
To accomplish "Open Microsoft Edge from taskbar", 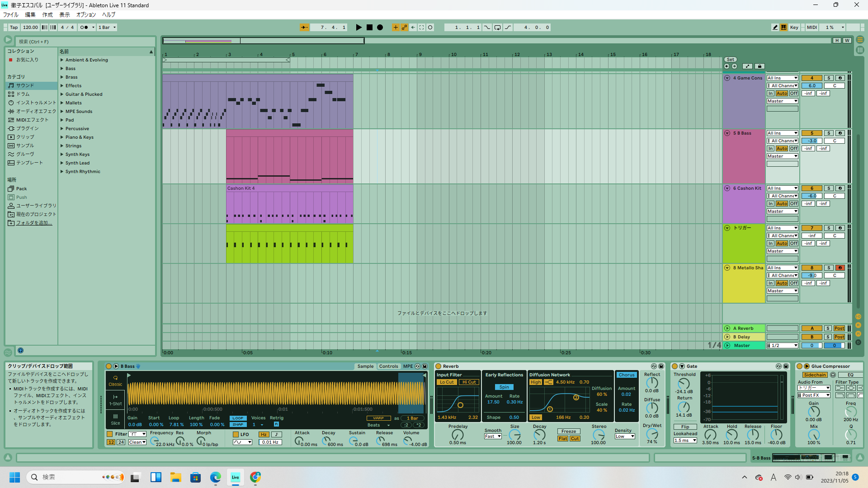I will click(x=215, y=477).
